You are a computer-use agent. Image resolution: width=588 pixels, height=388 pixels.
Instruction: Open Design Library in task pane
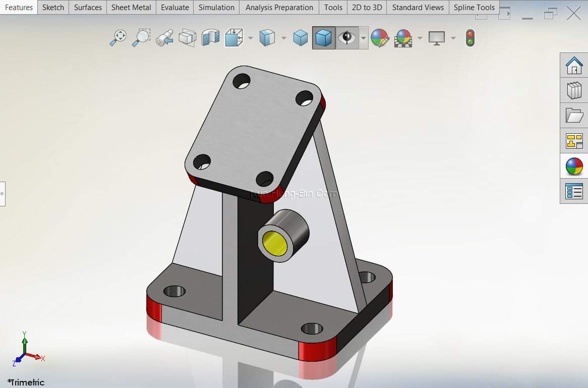tap(574, 90)
